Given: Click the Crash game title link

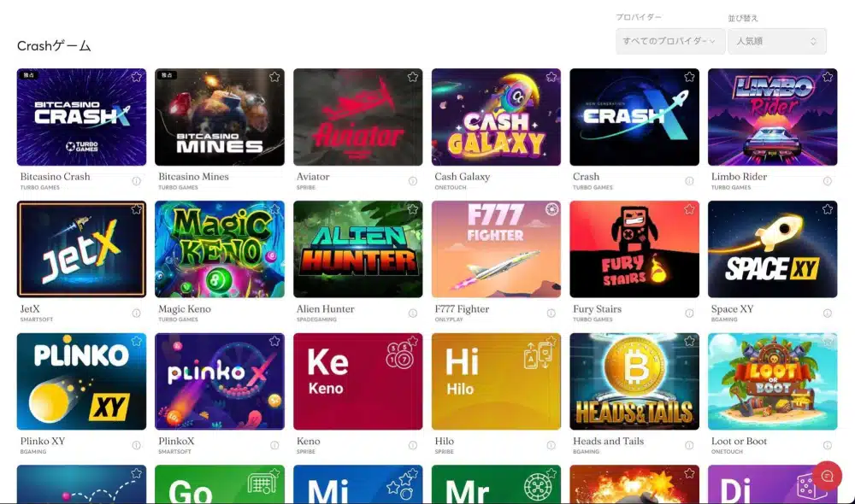Looking at the screenshot, I should pyautogui.click(x=587, y=177).
